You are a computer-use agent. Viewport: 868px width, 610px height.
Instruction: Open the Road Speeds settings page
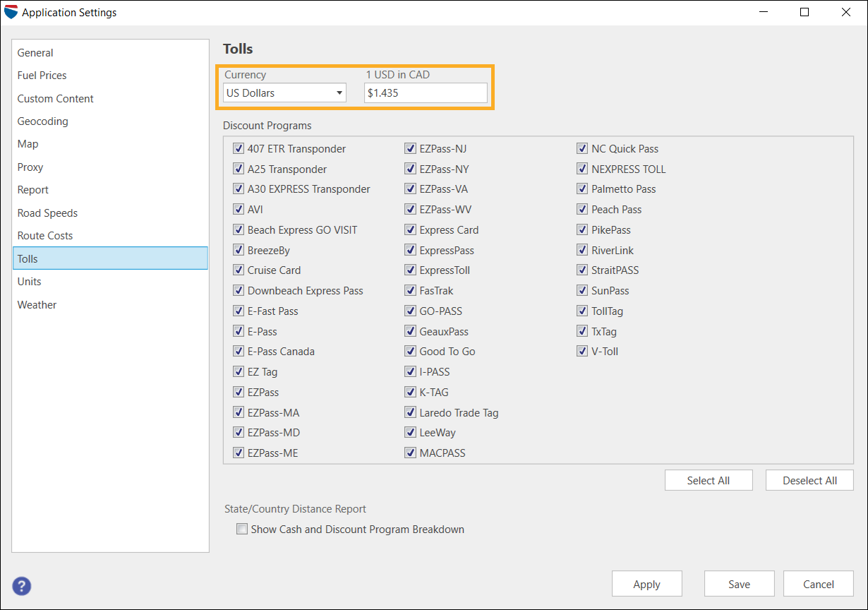(x=47, y=213)
